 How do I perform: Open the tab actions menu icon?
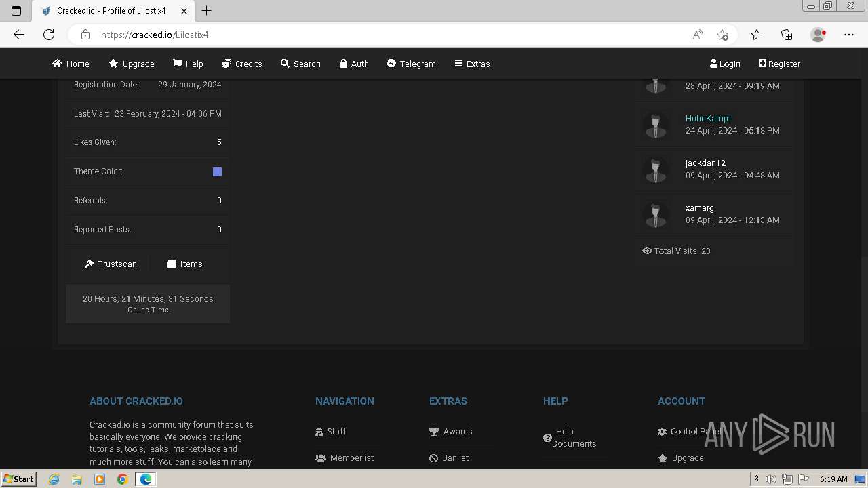pyautogui.click(x=16, y=11)
